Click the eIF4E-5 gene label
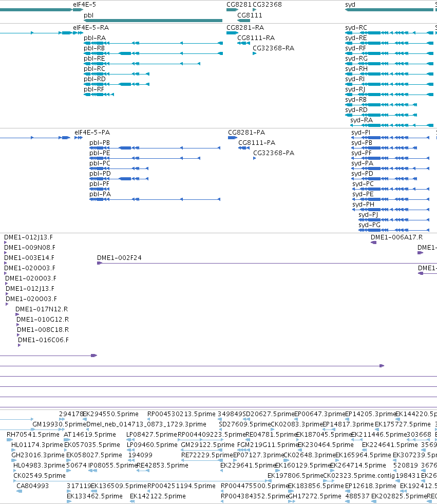The width and height of the screenshot is (437, 504). tap(84, 5)
